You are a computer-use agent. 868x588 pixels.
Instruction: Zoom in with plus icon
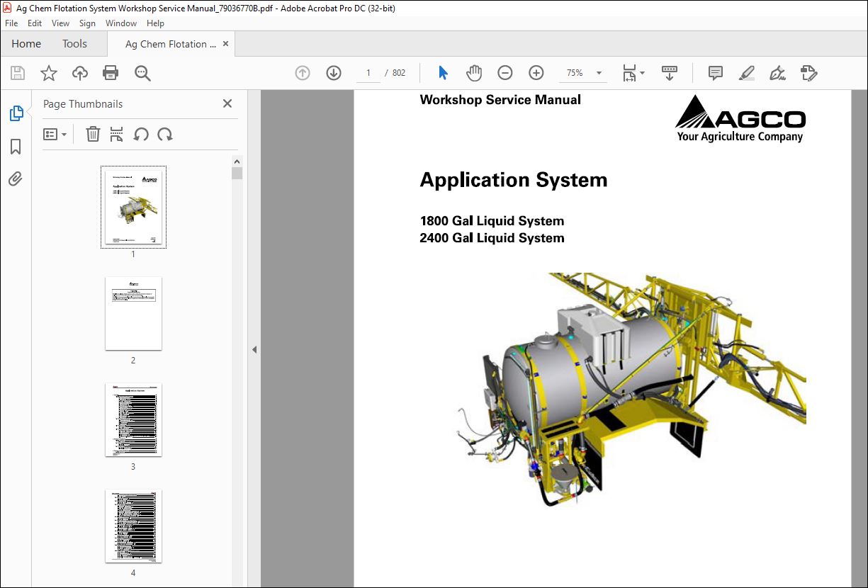(x=536, y=73)
